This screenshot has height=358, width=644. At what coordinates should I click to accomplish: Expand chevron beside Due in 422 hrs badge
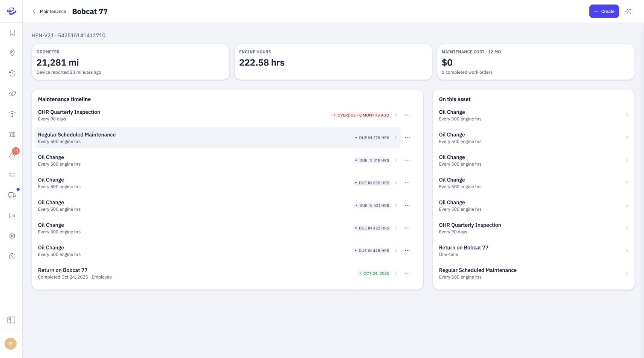pos(396,228)
